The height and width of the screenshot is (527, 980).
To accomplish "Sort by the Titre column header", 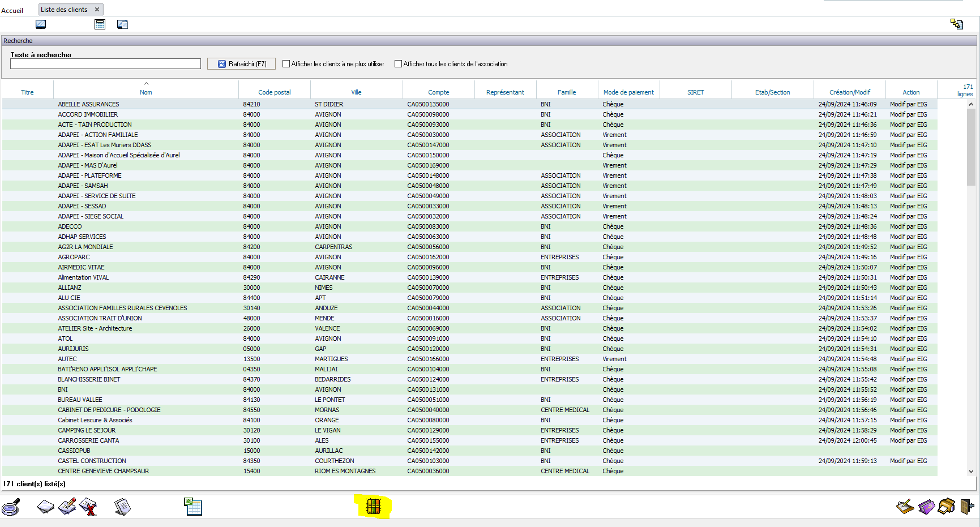I will [27, 92].
